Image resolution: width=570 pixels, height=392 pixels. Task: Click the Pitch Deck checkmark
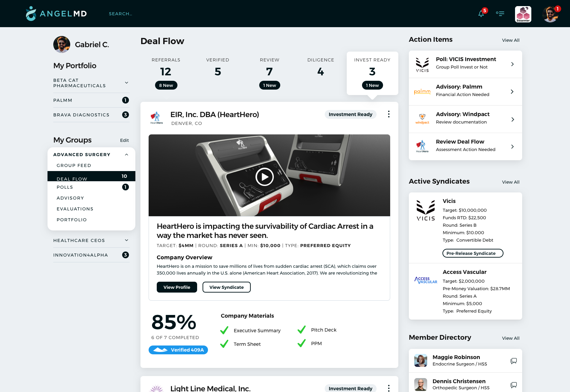(x=302, y=330)
